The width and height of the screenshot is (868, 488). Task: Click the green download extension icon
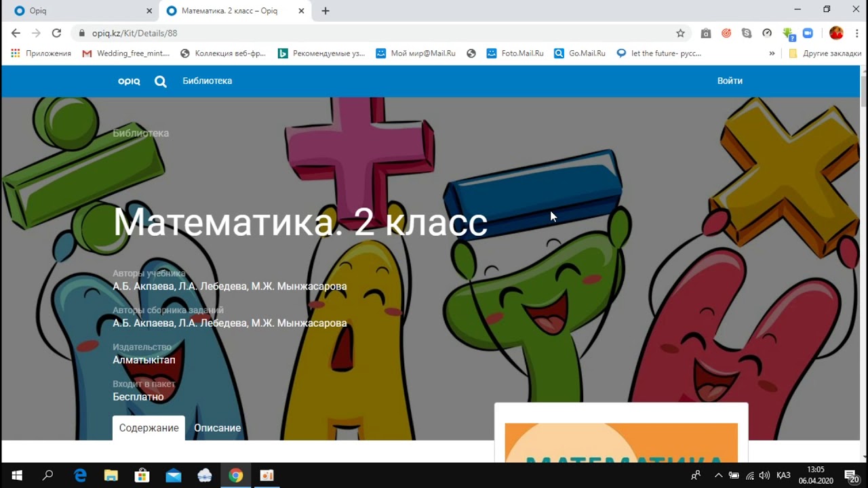pyautogui.click(x=788, y=33)
